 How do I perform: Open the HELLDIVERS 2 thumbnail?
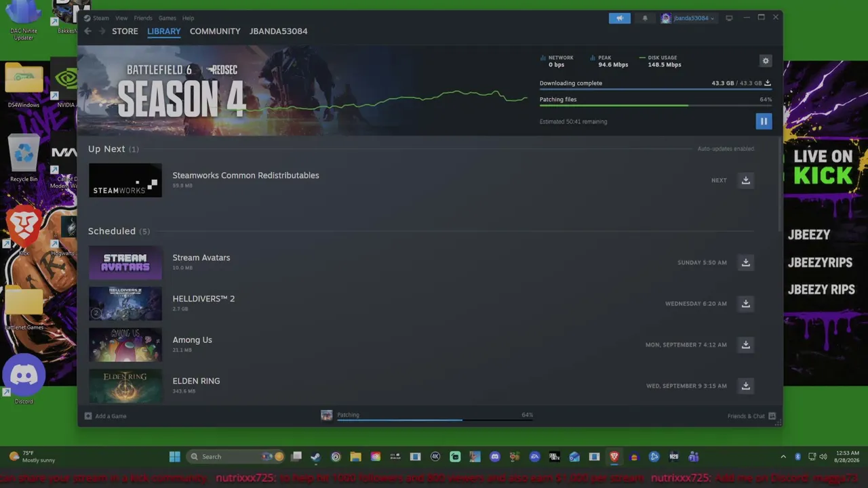(x=125, y=304)
